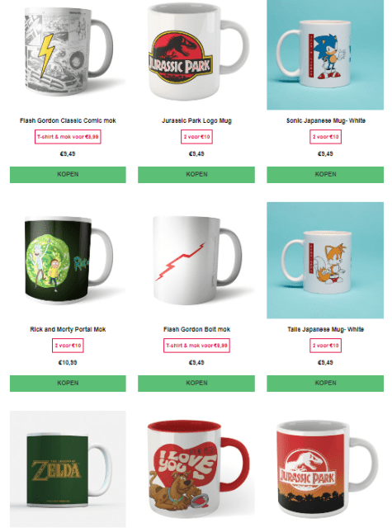Open the Tails Japanese Mug image

coord(325,261)
